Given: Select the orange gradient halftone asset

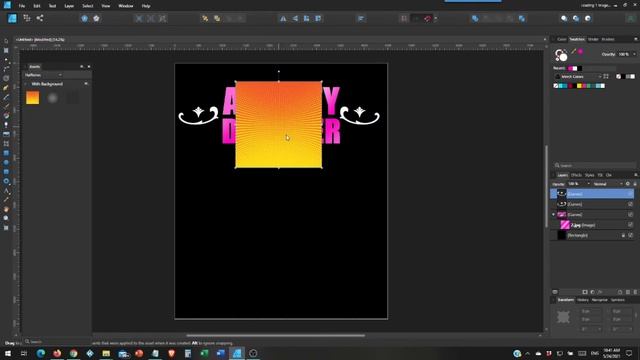Looking at the screenshot, I should point(33,98).
